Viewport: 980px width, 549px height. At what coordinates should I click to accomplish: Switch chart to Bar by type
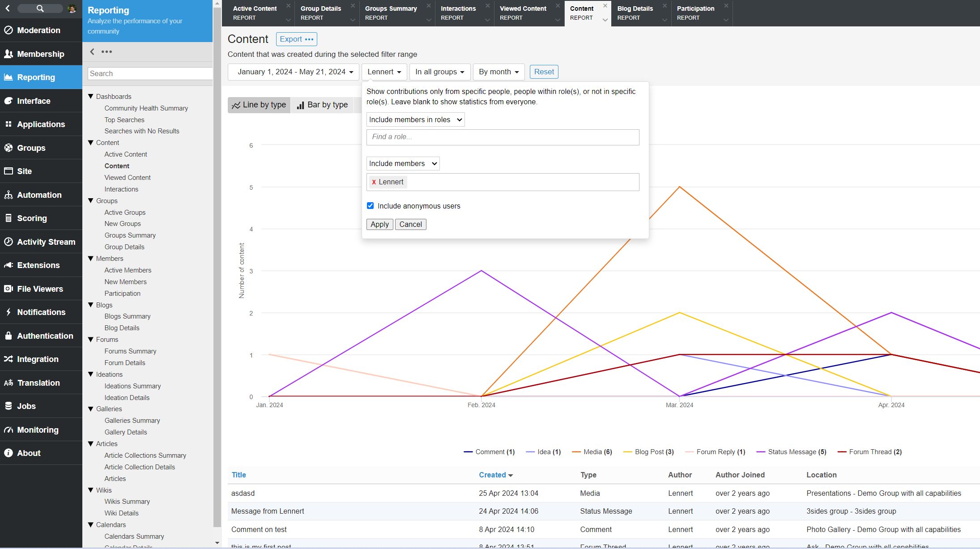tap(322, 105)
